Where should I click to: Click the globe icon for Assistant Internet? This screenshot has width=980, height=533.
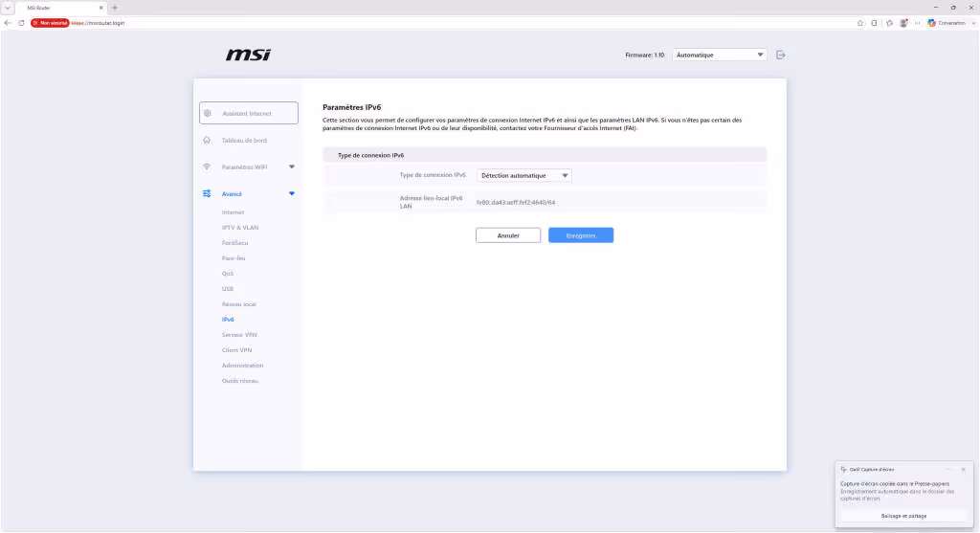(208, 113)
